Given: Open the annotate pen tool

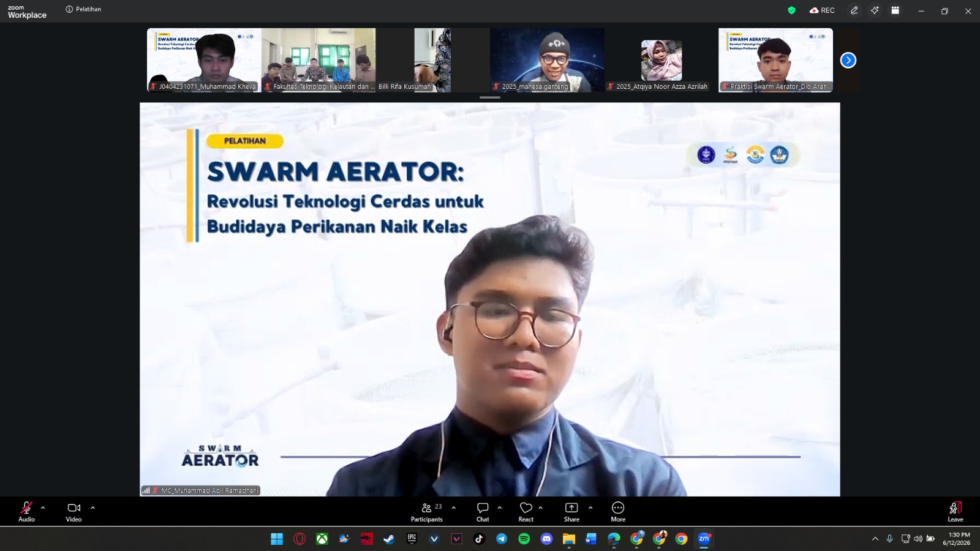Looking at the screenshot, I should (x=854, y=10).
